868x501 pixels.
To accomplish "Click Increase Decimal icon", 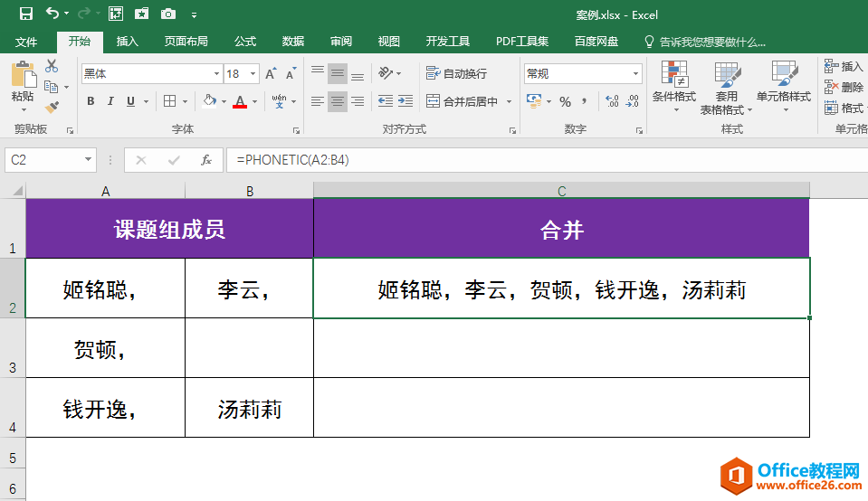I will (612, 101).
